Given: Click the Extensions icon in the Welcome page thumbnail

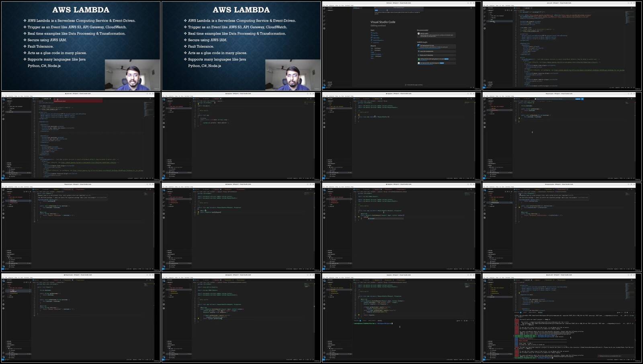Looking at the screenshot, I should click(x=324, y=25).
